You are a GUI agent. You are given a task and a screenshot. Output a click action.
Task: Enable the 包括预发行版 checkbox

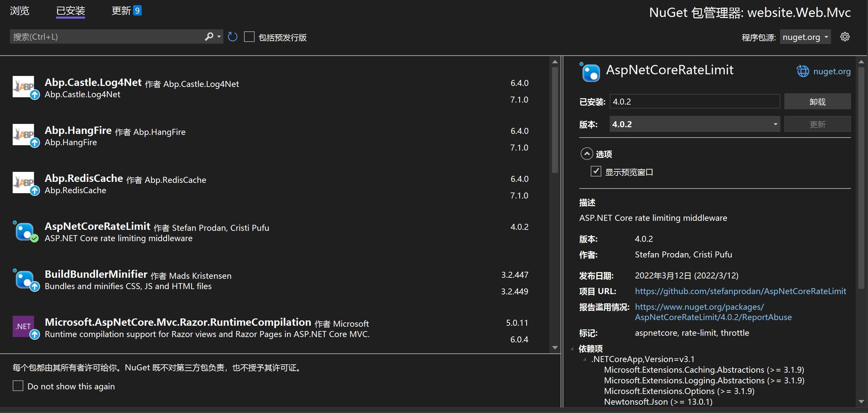(x=249, y=37)
